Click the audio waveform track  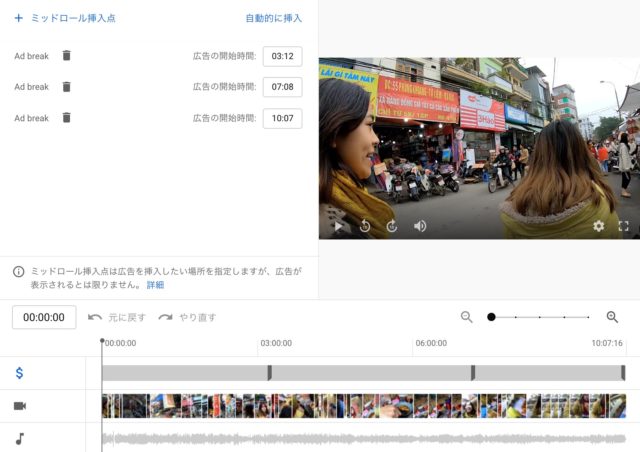(x=364, y=439)
